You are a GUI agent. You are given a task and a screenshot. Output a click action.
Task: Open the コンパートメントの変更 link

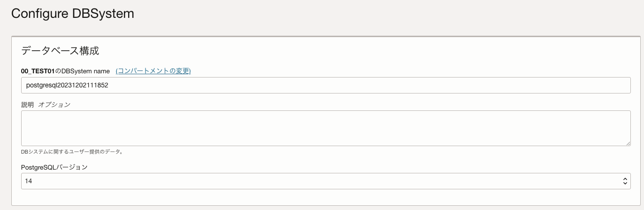(x=153, y=71)
